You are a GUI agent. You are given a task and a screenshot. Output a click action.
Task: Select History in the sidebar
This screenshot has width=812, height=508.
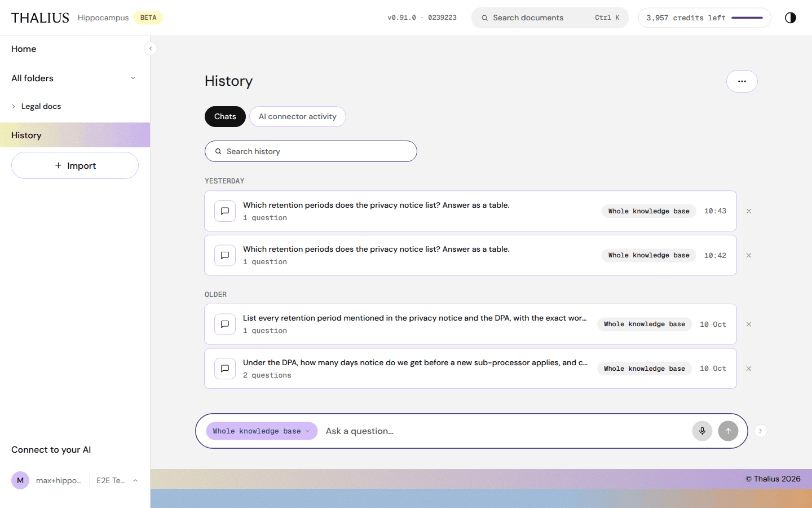tap(75, 135)
